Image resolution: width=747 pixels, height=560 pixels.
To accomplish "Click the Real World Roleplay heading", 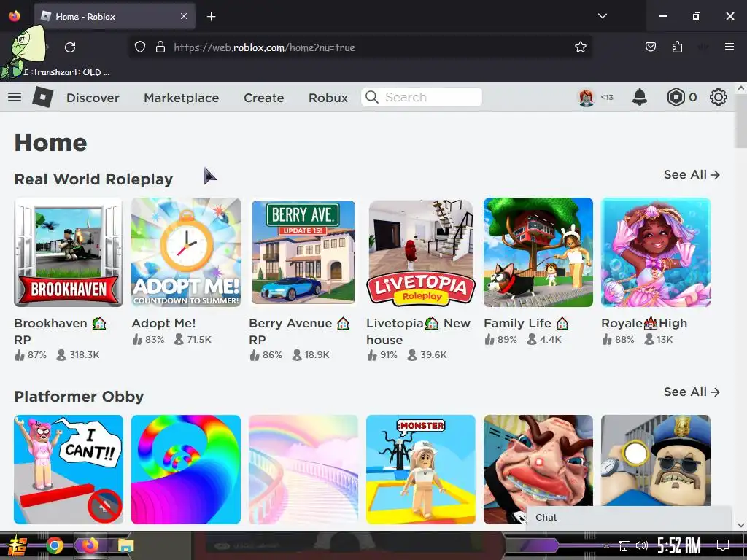I will 93,179.
